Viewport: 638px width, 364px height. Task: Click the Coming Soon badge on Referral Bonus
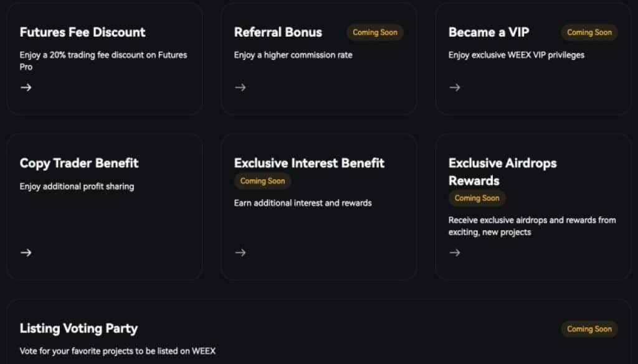point(374,32)
